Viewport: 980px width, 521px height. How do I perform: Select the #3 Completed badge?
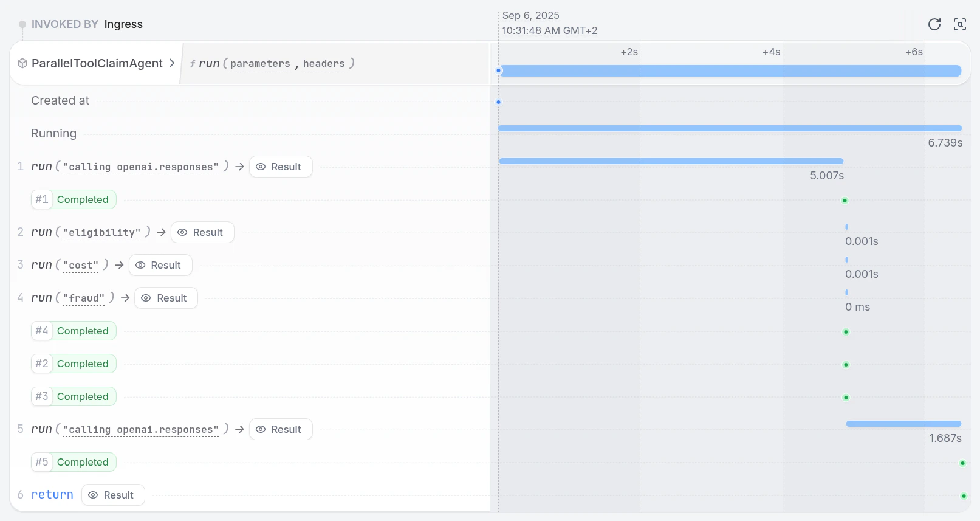click(x=74, y=396)
